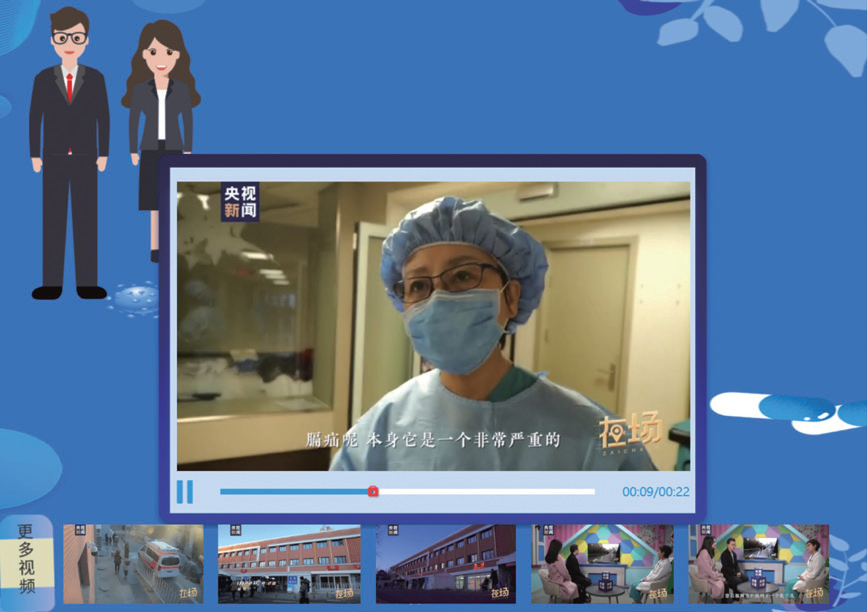Pause the playing video
Image resolution: width=867 pixels, height=612 pixels.
[x=185, y=492]
